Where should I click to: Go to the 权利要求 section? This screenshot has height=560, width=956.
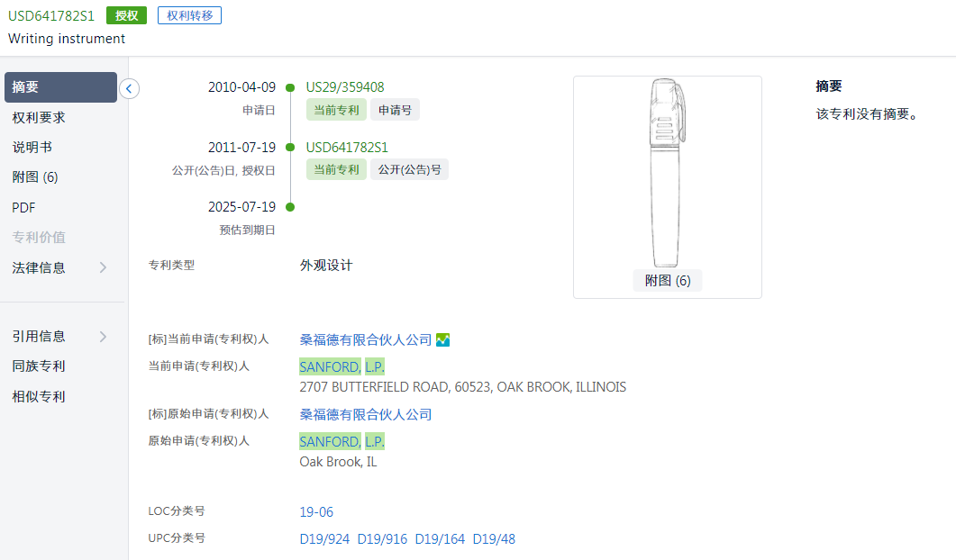pyautogui.click(x=39, y=118)
